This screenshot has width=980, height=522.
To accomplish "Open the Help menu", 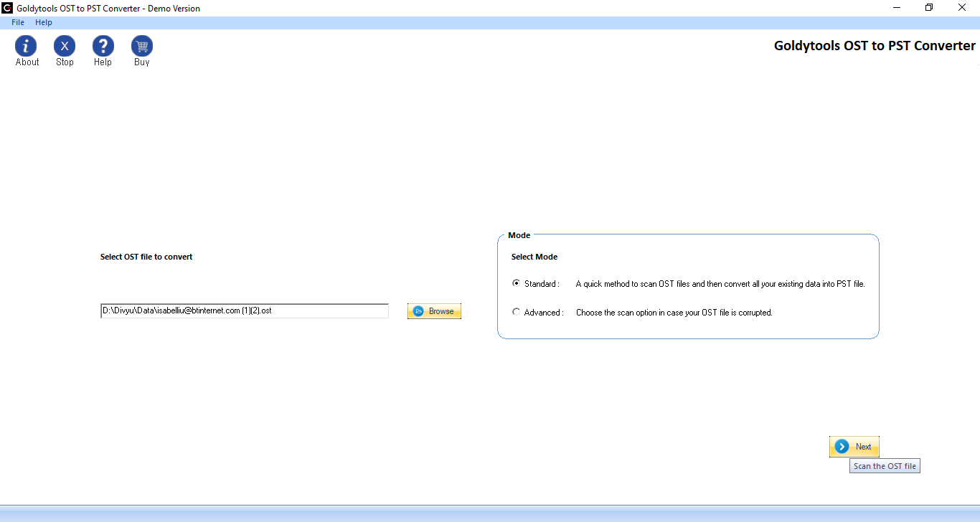I will [43, 22].
